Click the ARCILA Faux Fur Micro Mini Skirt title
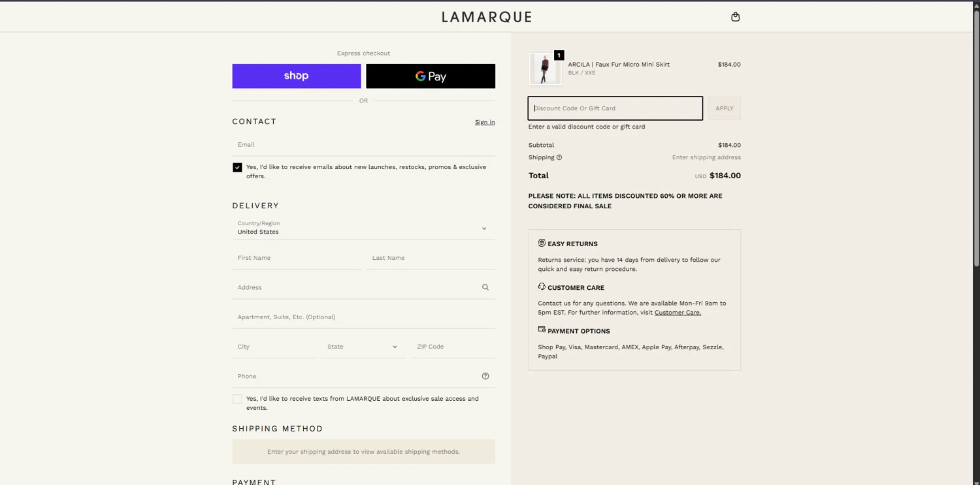The image size is (980, 485). [x=619, y=65]
